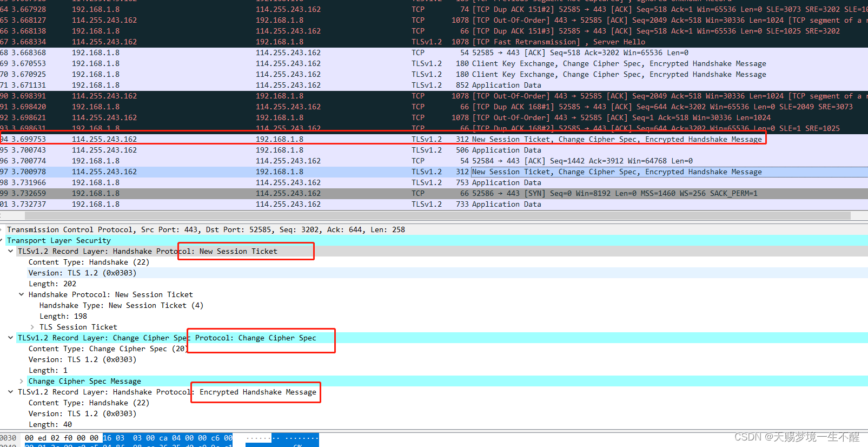This screenshot has width=868, height=447.
Task: Click 'Version: TLS 1.2' under Encrypted Handshake Message
Action: pos(82,413)
